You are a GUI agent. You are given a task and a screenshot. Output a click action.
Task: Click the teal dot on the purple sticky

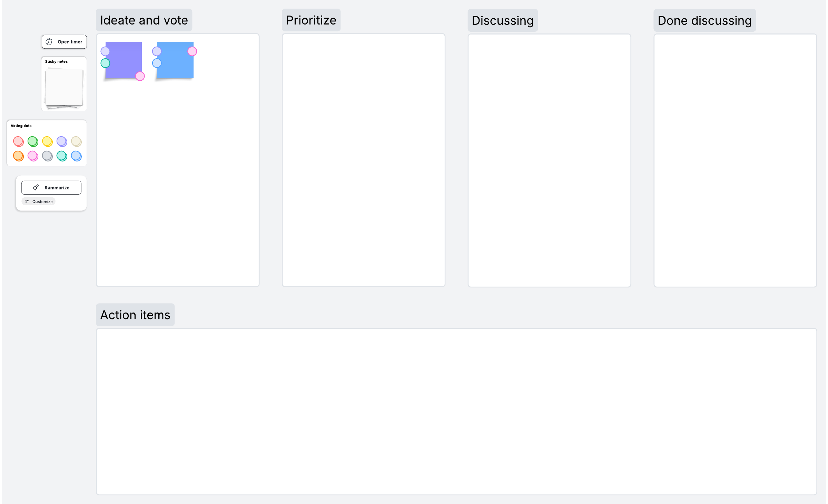105,63
